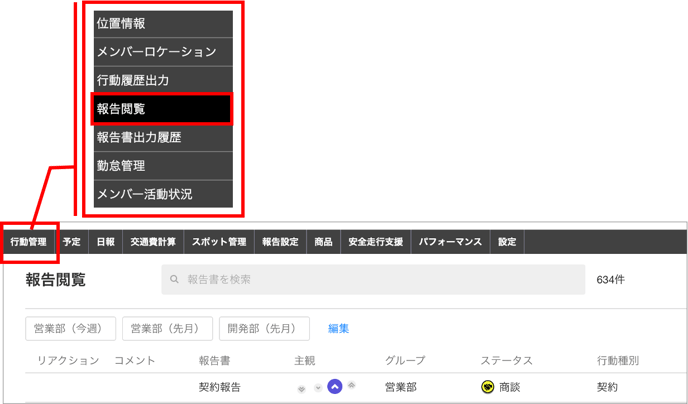Click the 報告閲覧 page heading

55,279
